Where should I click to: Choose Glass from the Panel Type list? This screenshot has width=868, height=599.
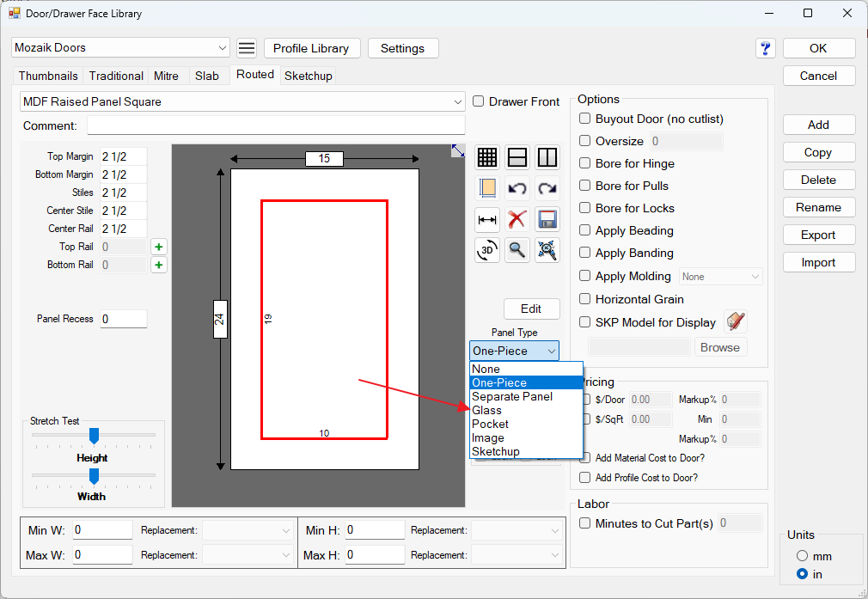click(x=487, y=410)
